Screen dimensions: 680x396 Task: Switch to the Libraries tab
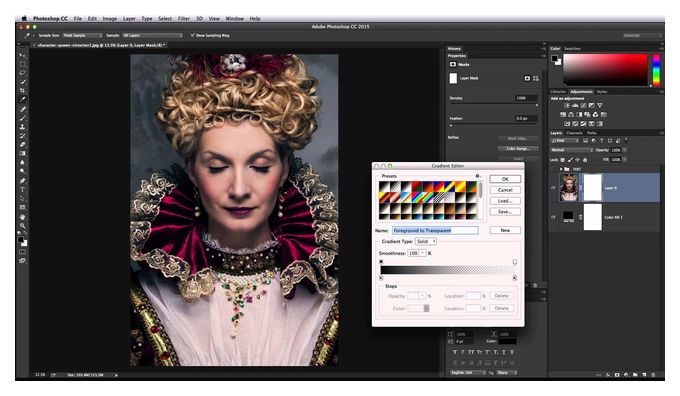[x=558, y=92]
